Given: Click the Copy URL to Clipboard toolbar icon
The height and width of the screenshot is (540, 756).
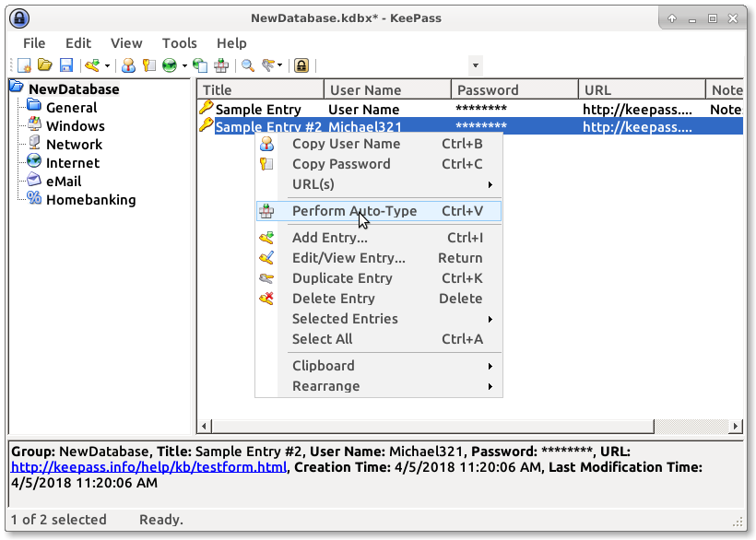Looking at the screenshot, I should (200, 65).
